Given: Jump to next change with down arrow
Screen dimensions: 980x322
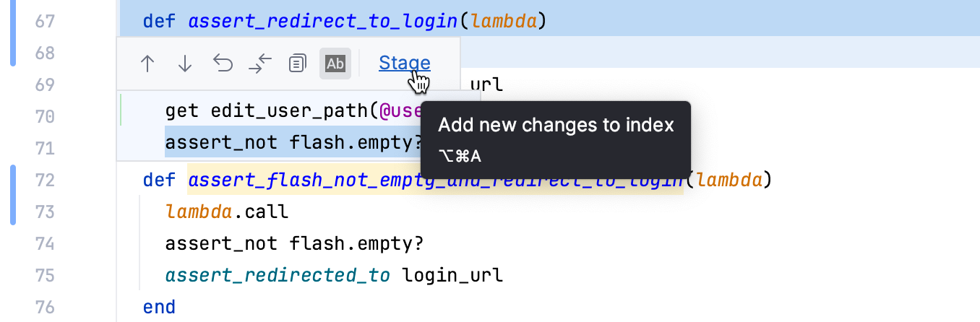Looking at the screenshot, I should [185, 64].
